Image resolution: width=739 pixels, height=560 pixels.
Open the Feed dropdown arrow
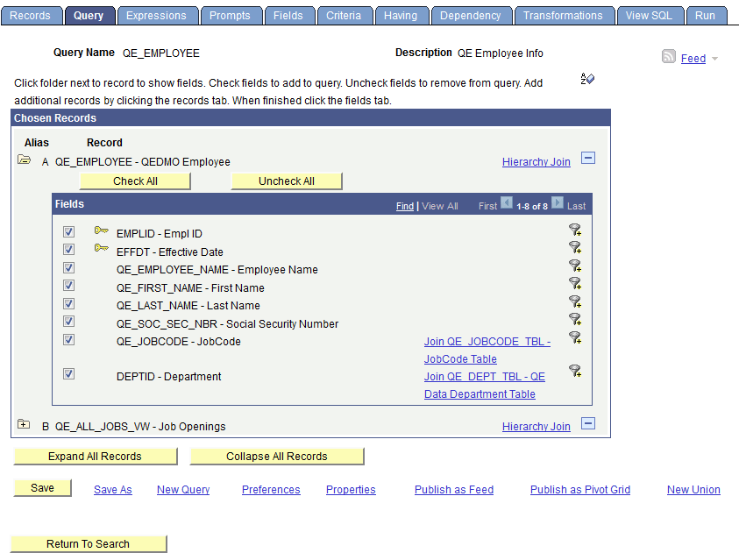click(714, 58)
